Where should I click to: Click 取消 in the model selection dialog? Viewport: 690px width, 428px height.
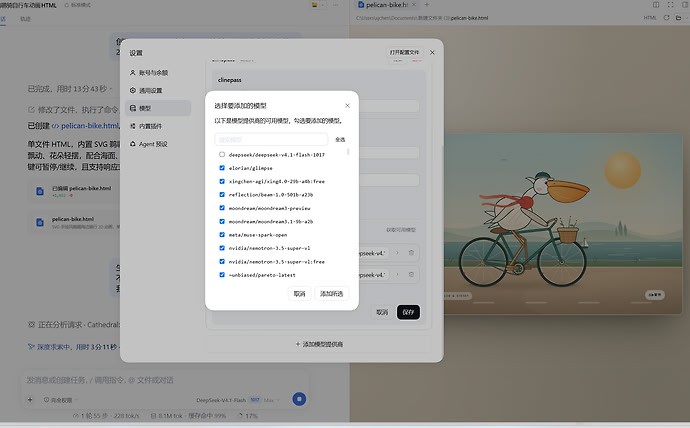[299, 293]
